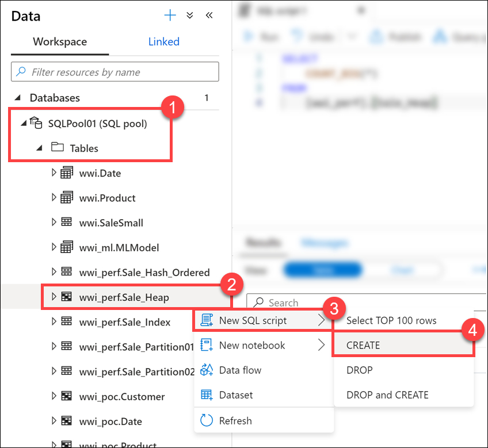This screenshot has width=488, height=448.
Task: Expand the wwi_perf.Sale_Partition01 table
Action: click(x=52, y=347)
